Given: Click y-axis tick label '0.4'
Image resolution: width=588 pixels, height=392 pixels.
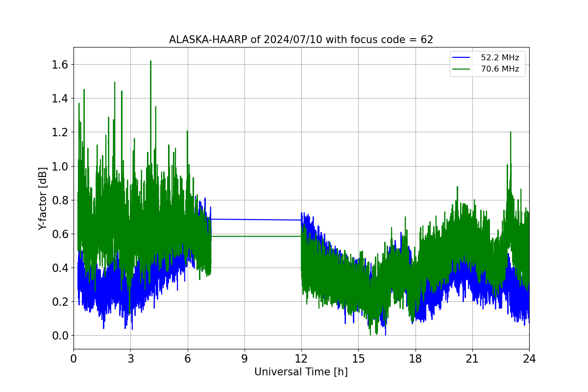Looking at the screenshot, I should (x=60, y=268).
